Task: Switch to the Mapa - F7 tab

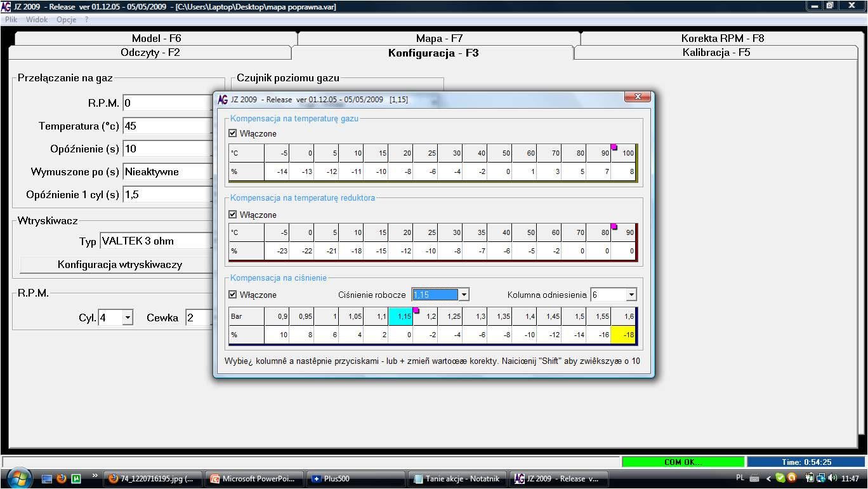Action: pos(439,38)
